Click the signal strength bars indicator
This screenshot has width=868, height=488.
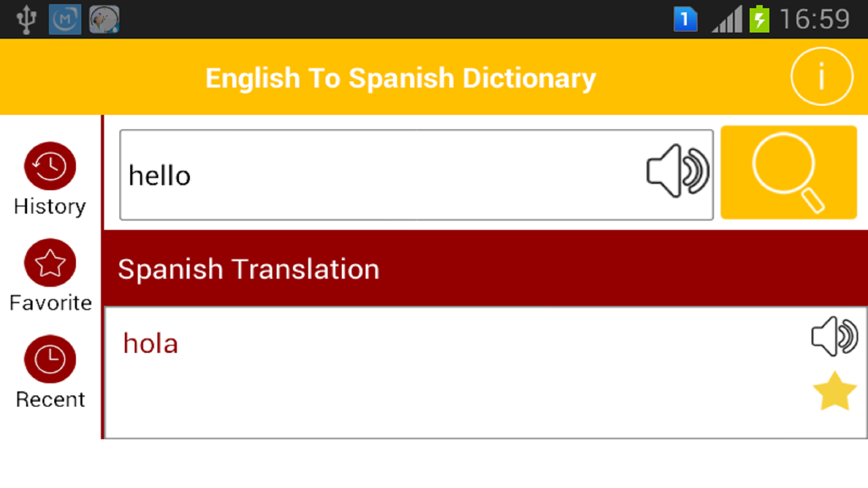(x=727, y=19)
